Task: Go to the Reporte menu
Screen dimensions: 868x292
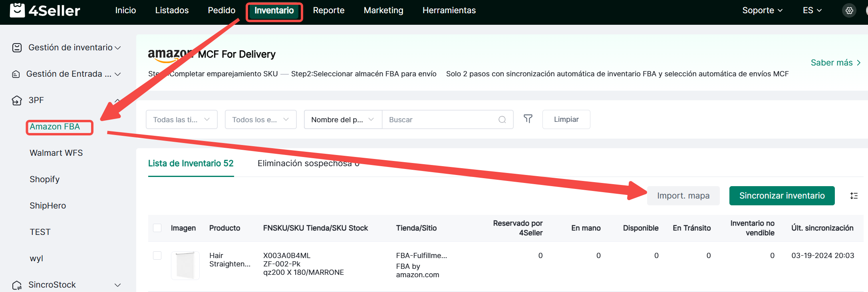Action: pos(328,10)
